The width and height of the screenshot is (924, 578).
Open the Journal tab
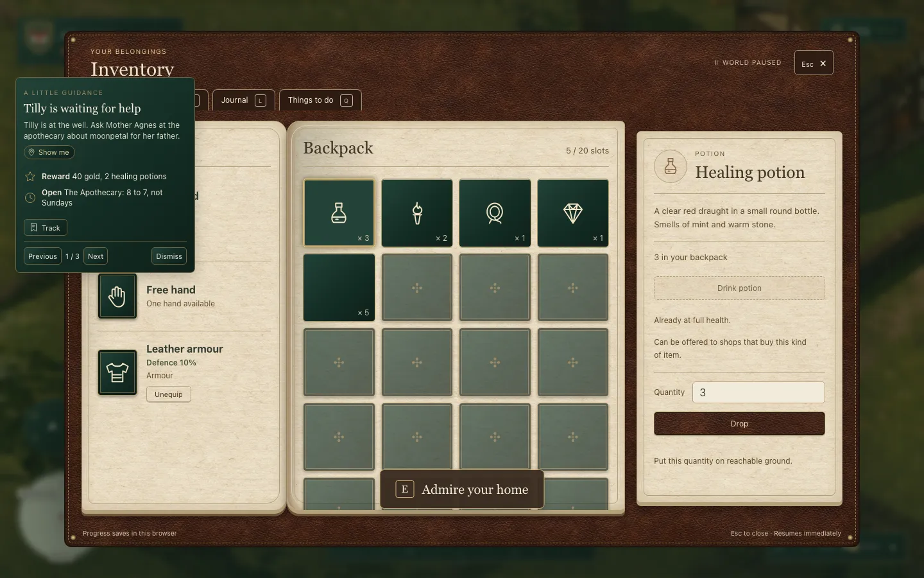pyautogui.click(x=244, y=100)
